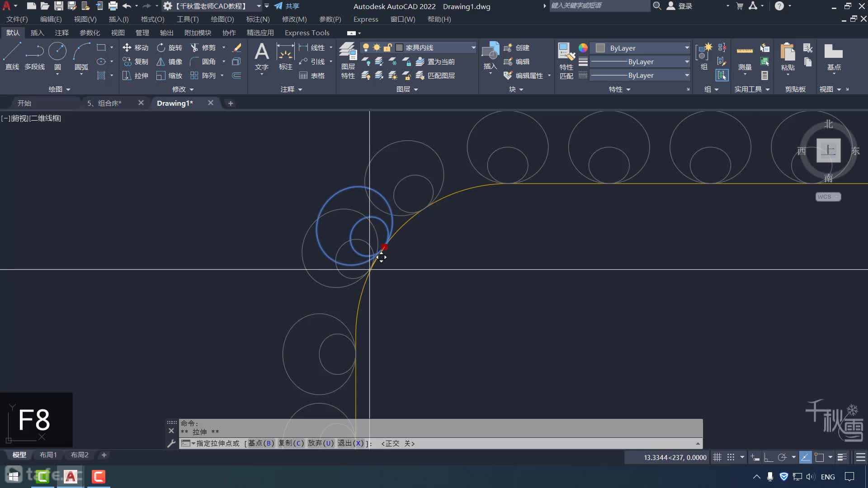Toggle lineweight display in status bar
The width and height of the screenshot is (868, 488).
coord(842,457)
